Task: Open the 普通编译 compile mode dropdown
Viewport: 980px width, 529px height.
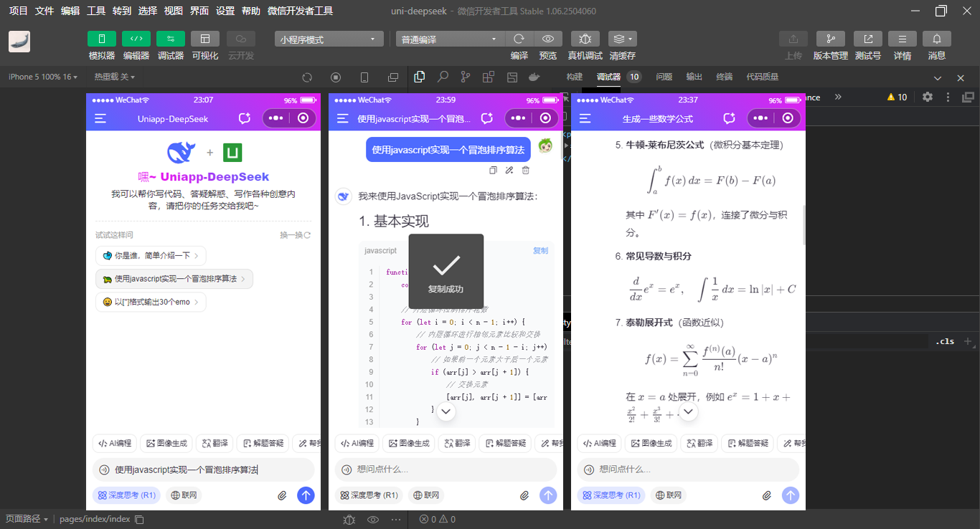Action: pyautogui.click(x=450, y=38)
